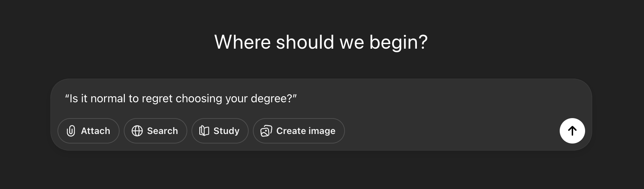Viewport: 644px width, 189px height.
Task: Click the "Attach" text label
Action: (96, 131)
